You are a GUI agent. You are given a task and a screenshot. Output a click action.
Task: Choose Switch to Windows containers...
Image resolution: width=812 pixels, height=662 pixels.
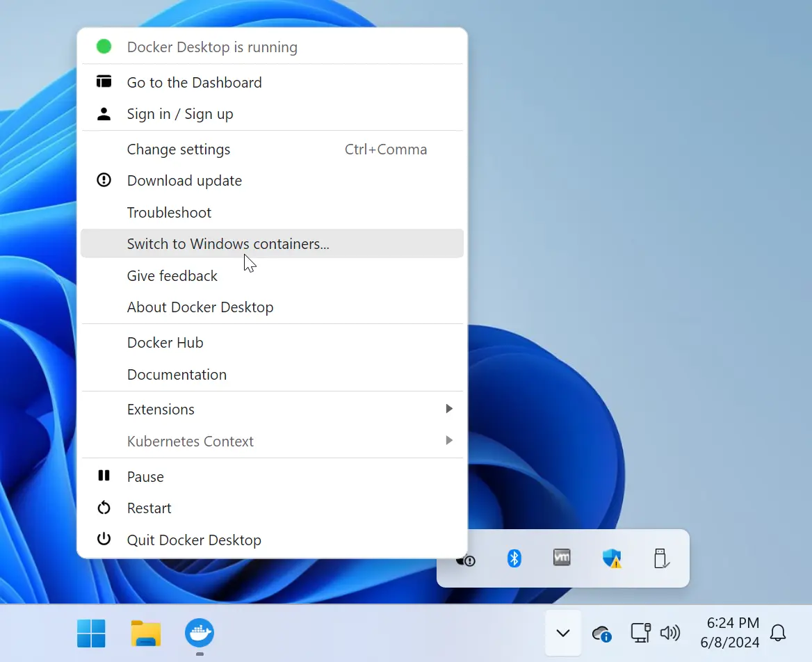272,243
